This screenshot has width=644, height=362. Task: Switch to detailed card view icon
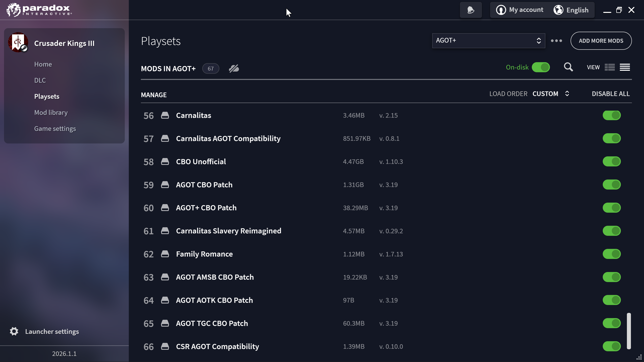click(x=609, y=67)
